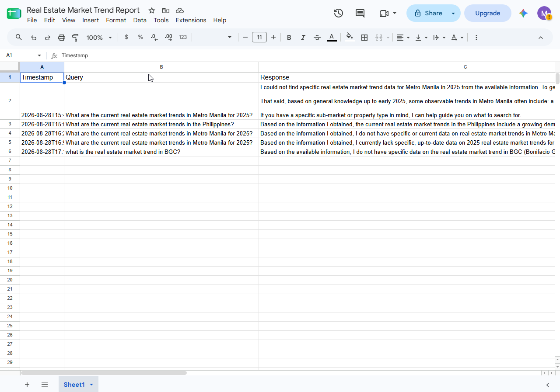Open vertical align dropdown
The width and height of the screenshot is (560, 392).
[x=421, y=38]
